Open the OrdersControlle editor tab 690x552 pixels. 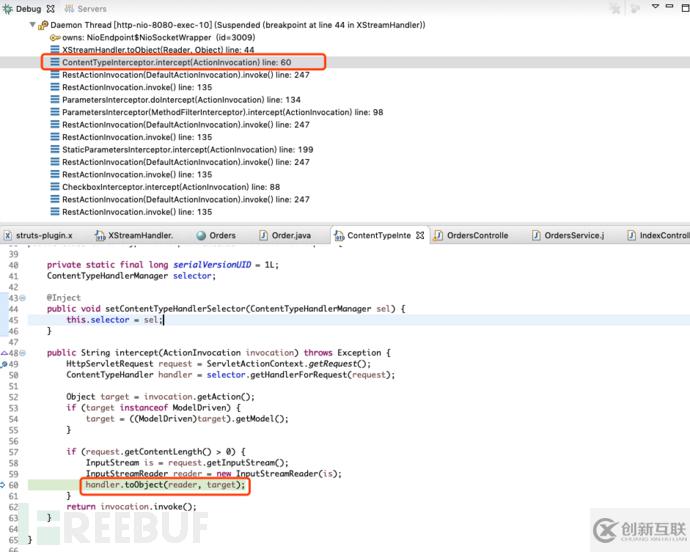pos(477,236)
